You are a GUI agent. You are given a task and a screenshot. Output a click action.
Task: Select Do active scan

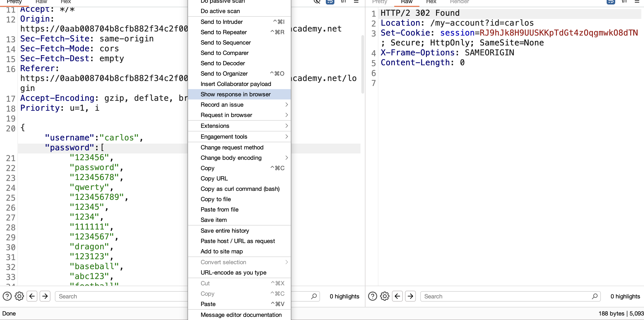click(x=239, y=11)
